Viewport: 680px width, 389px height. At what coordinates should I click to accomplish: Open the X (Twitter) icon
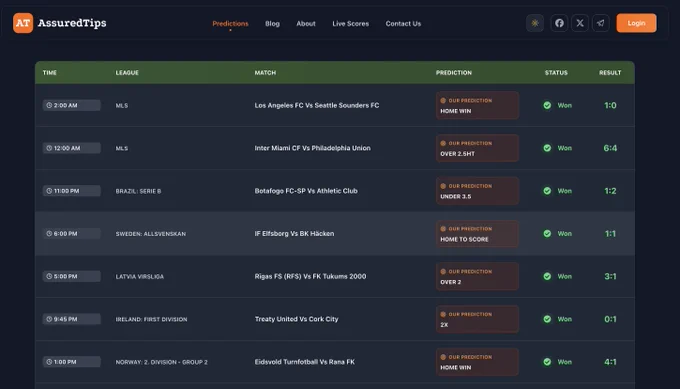pos(580,23)
